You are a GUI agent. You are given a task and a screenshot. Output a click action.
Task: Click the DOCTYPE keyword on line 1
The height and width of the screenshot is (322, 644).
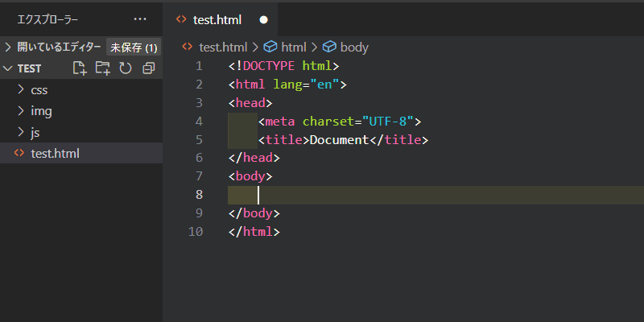pyautogui.click(x=269, y=66)
